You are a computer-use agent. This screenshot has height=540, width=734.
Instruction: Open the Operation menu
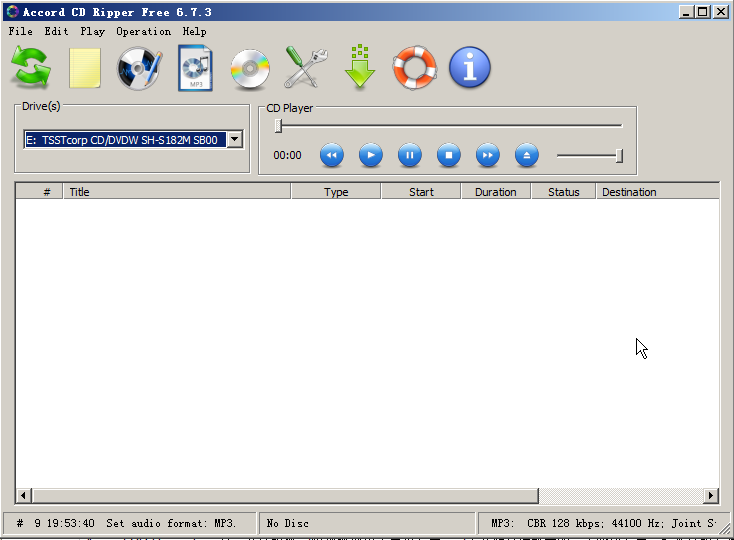pyautogui.click(x=143, y=31)
